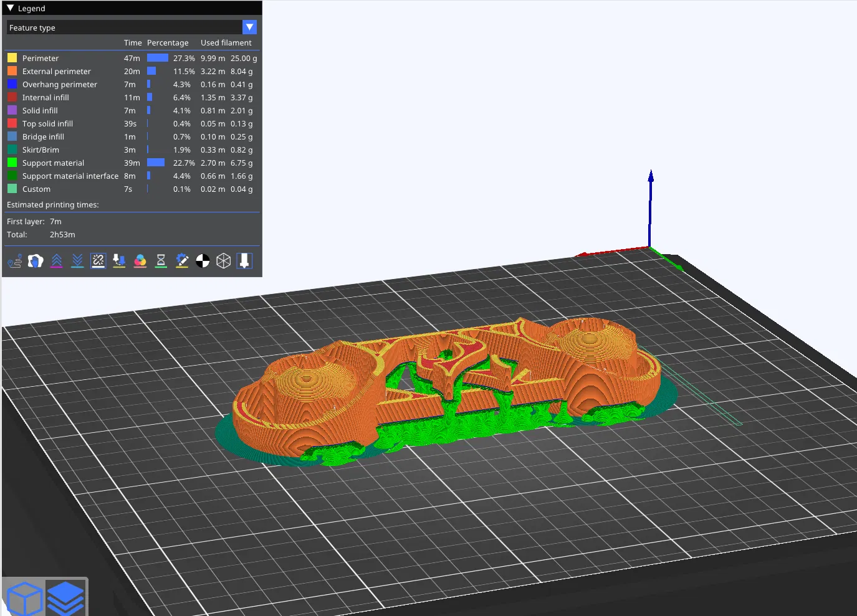
Task: Toggle custom G-codes visibility icon
Action: coord(182,261)
